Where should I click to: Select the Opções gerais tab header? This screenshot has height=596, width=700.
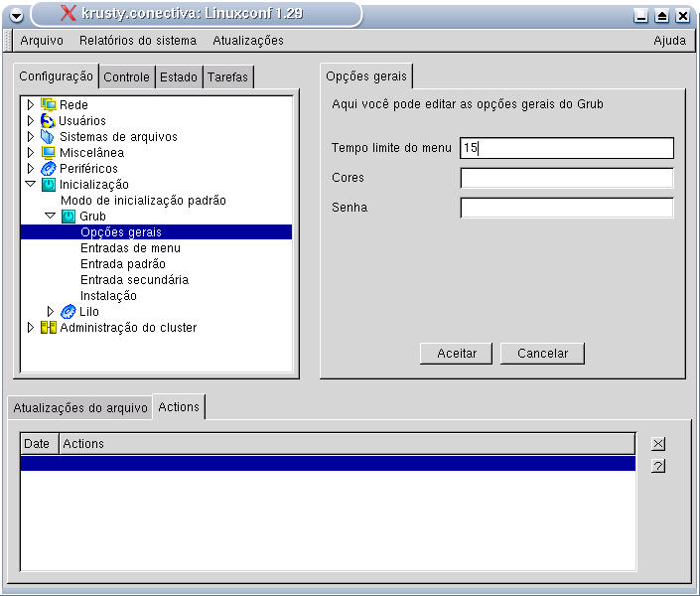(366, 75)
